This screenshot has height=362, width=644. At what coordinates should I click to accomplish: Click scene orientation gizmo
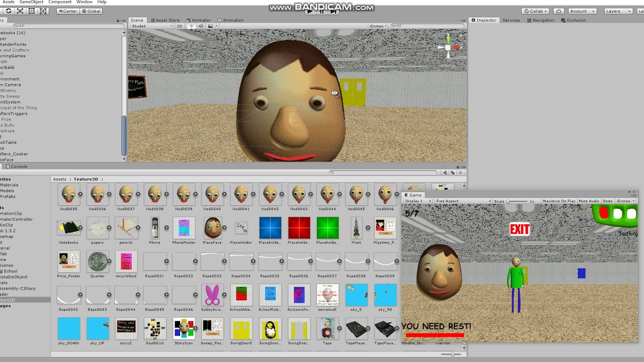pyautogui.click(x=448, y=48)
